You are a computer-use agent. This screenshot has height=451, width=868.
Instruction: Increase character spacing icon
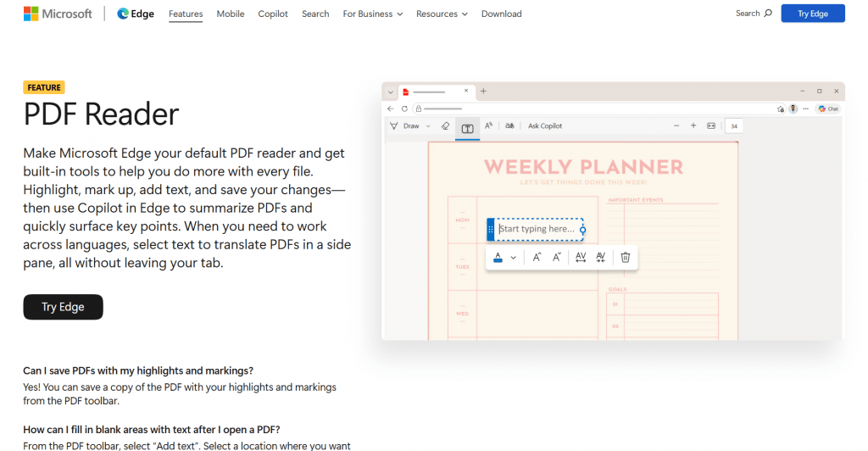pos(580,258)
